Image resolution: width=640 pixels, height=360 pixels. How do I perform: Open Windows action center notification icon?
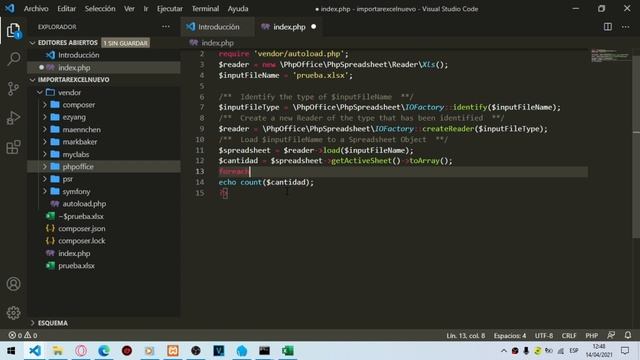coord(625,351)
